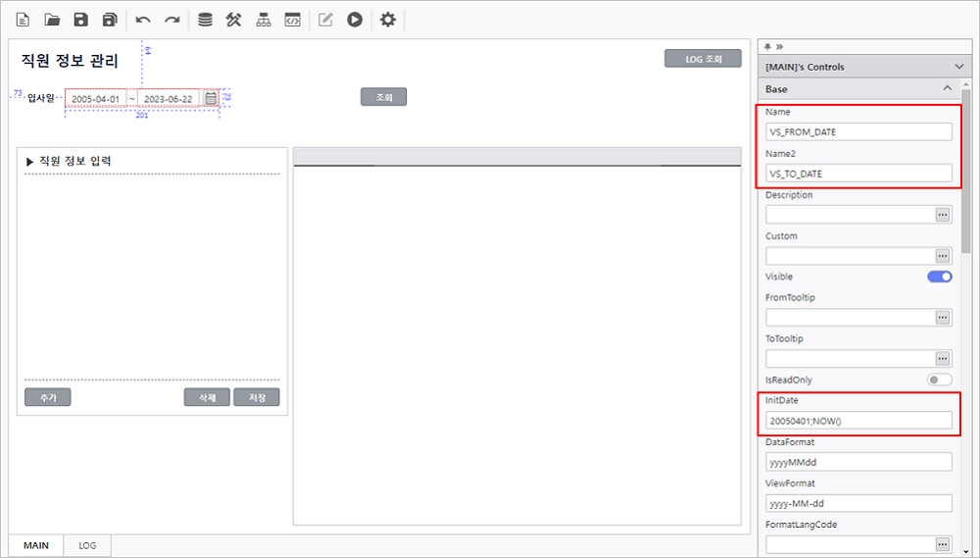Screen dimensions: 980x558
Task: Click the edit pencil icon
Action: 325,20
